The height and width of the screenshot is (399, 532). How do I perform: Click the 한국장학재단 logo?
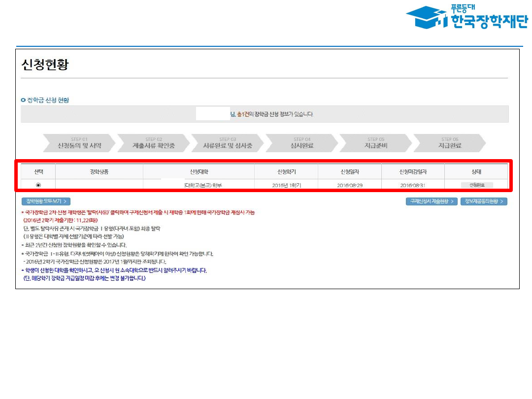click(x=466, y=18)
